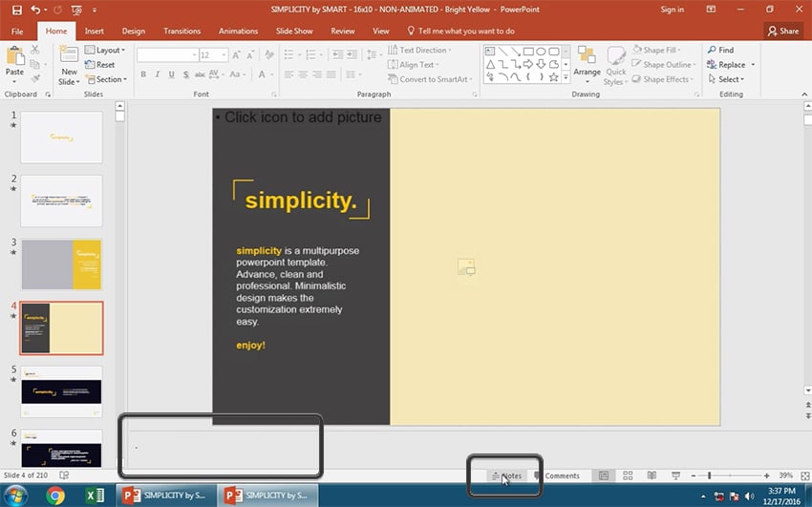Screen dimensions: 812x507
Task: Click the zoom slider handle
Action: pyautogui.click(x=710, y=475)
